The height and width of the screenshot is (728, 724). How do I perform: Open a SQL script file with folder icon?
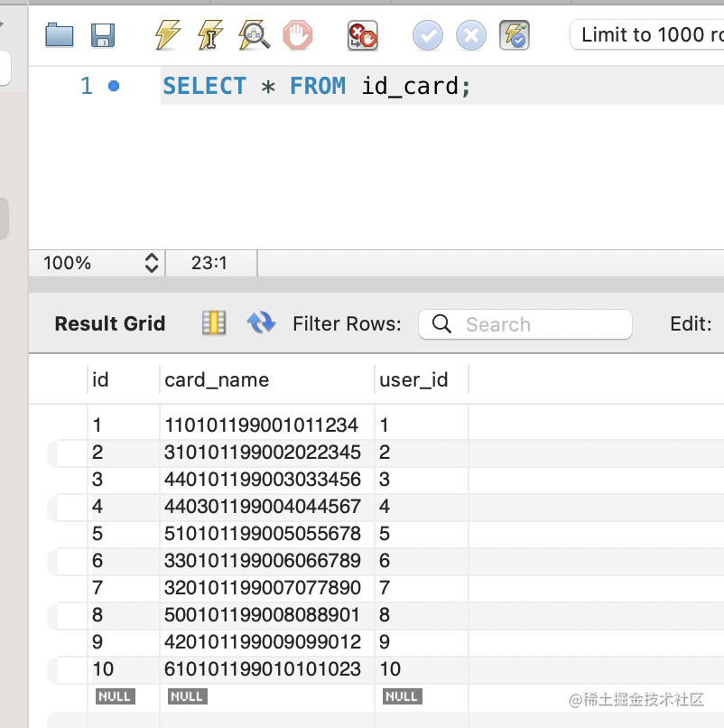(60, 35)
